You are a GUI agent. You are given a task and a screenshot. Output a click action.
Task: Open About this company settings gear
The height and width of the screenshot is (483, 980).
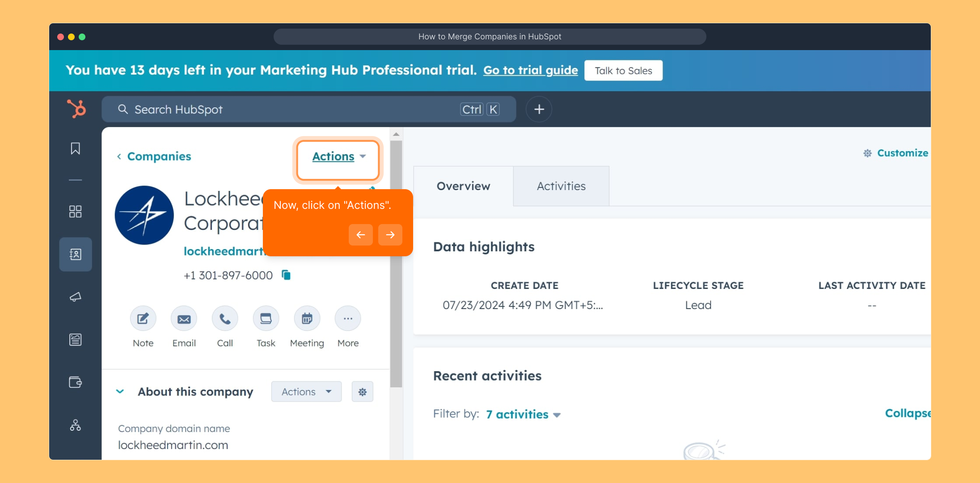(362, 392)
